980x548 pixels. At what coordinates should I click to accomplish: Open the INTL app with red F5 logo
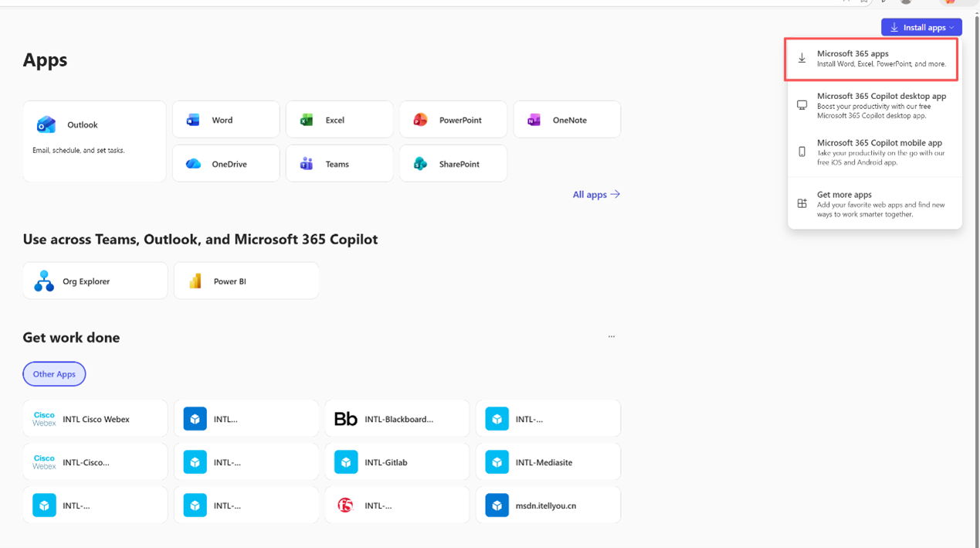coord(397,505)
